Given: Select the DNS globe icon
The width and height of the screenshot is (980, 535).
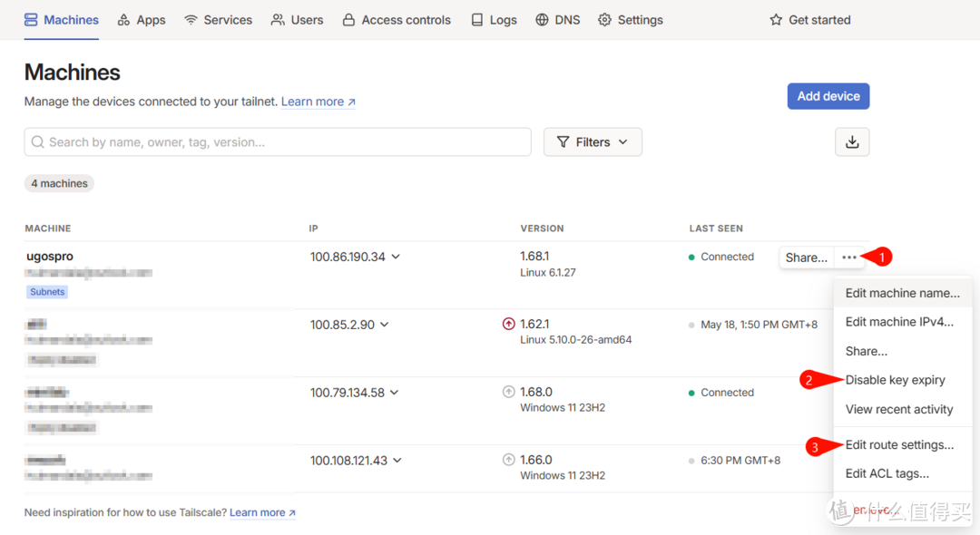Looking at the screenshot, I should pyautogui.click(x=541, y=19).
